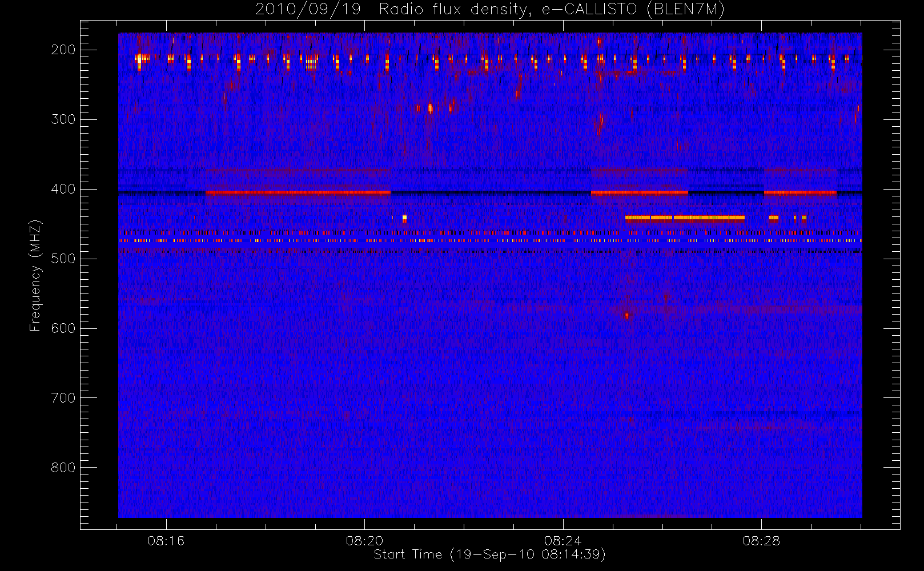This screenshot has width=924, height=571.
Task: Click the 300 frequency axis label
Action: pyautogui.click(x=63, y=119)
